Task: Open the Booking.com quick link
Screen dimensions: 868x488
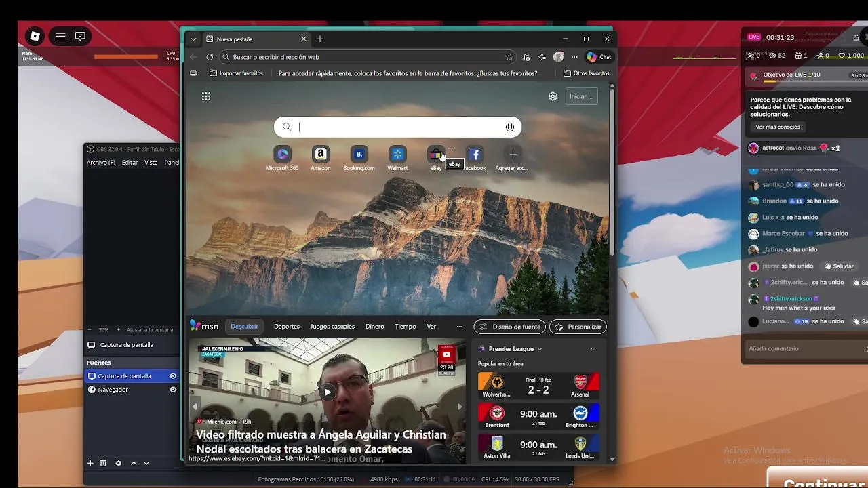Action: click(x=359, y=159)
